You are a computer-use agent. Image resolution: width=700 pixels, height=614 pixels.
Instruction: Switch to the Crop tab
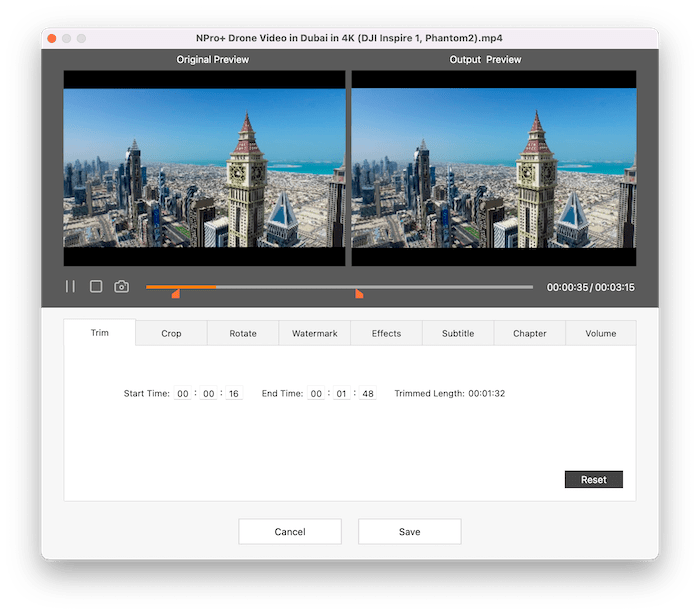pyautogui.click(x=171, y=333)
